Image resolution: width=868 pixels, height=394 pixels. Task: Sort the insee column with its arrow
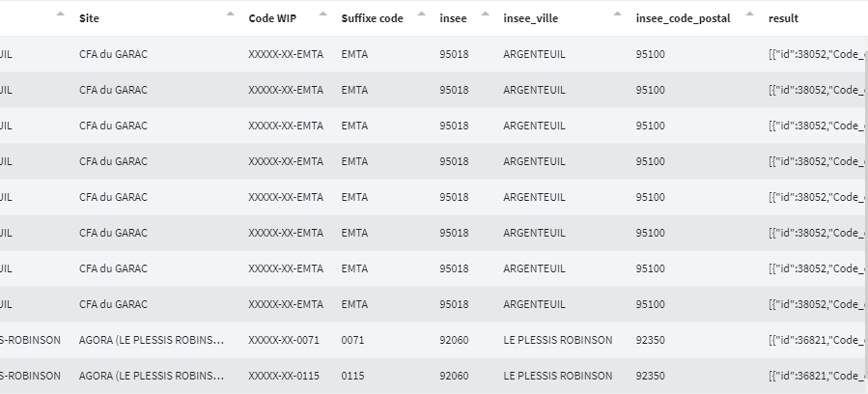485,14
